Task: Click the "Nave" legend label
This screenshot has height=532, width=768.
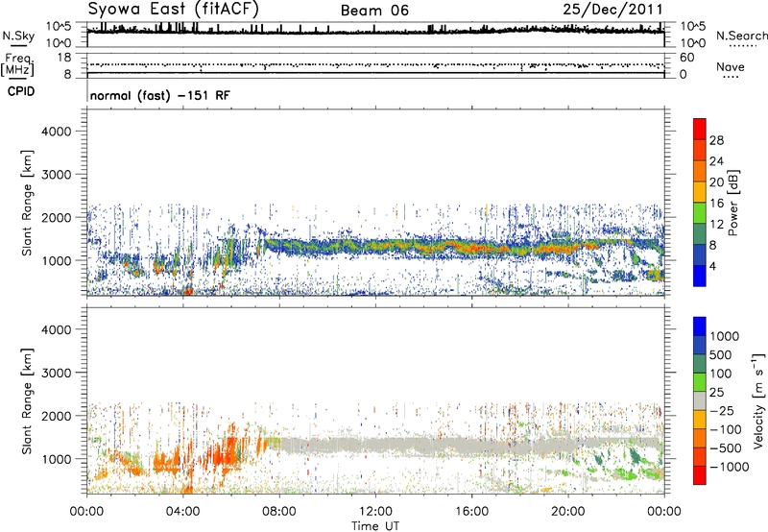Action: [731, 66]
